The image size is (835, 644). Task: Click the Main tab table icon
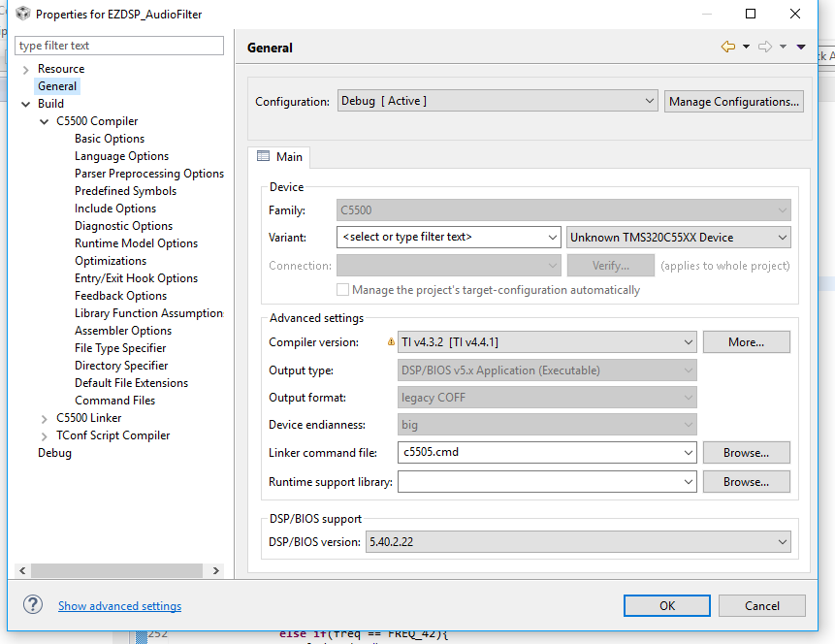pos(263,156)
